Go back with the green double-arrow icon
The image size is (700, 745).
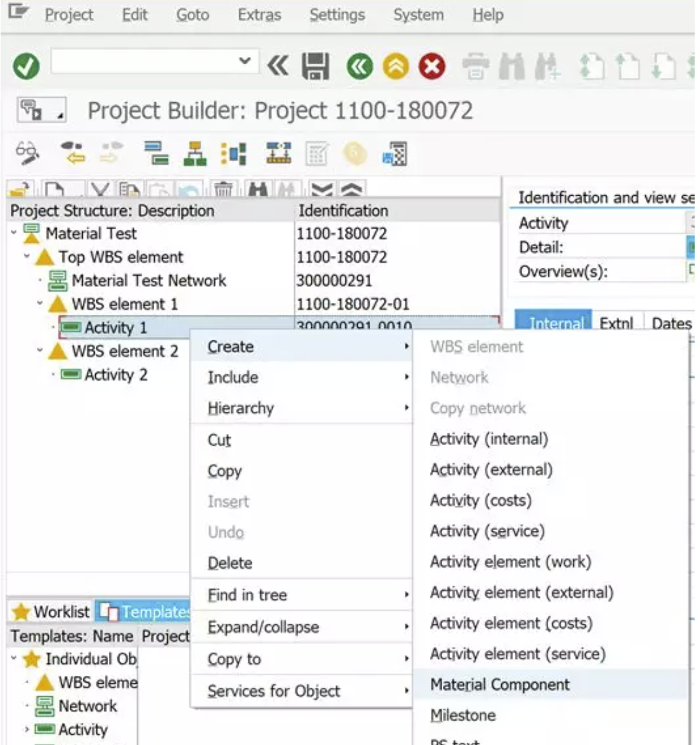click(x=358, y=67)
